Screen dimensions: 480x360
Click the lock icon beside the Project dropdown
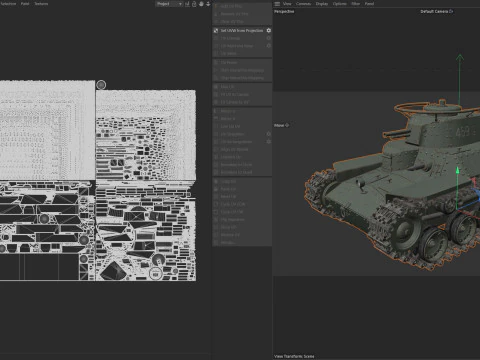coord(194,4)
